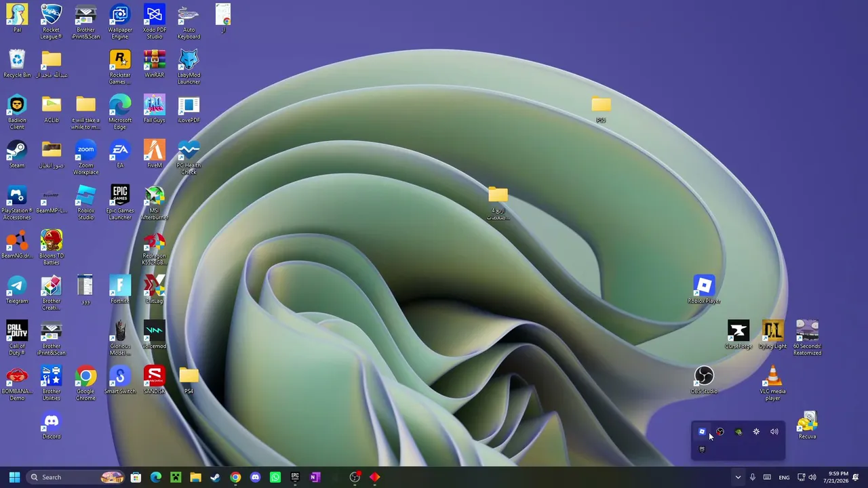Open notifications bell in the taskbar
Image resolution: width=868 pixels, height=488 pixels.
click(x=856, y=477)
